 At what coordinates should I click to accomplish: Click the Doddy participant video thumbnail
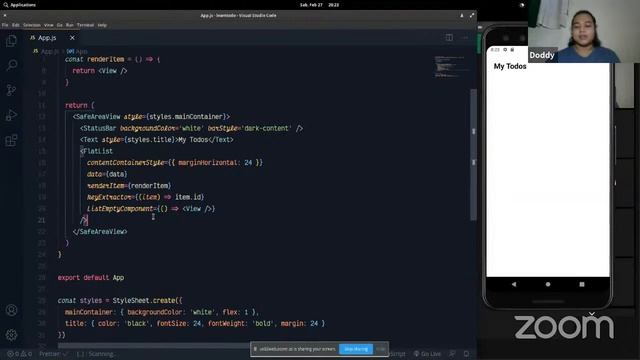584,31
